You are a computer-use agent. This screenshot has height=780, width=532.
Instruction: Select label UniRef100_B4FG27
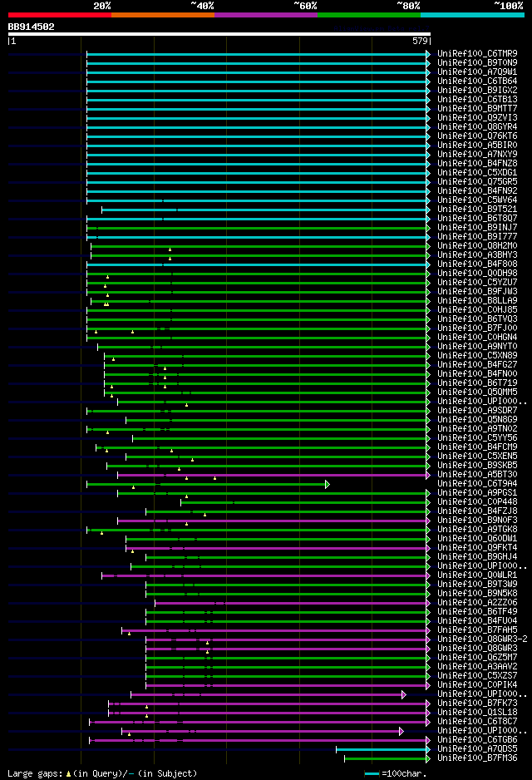point(477,364)
